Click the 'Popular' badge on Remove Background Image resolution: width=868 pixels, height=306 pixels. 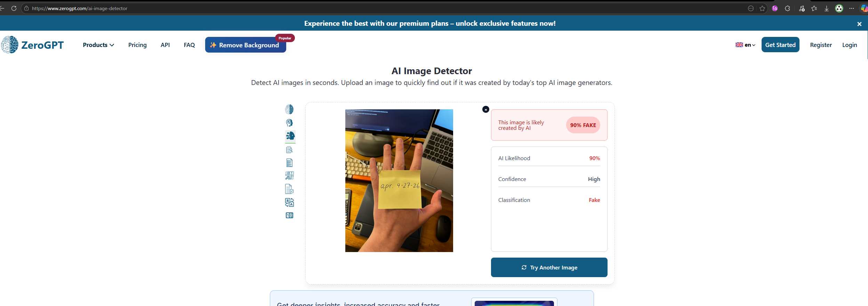[285, 38]
